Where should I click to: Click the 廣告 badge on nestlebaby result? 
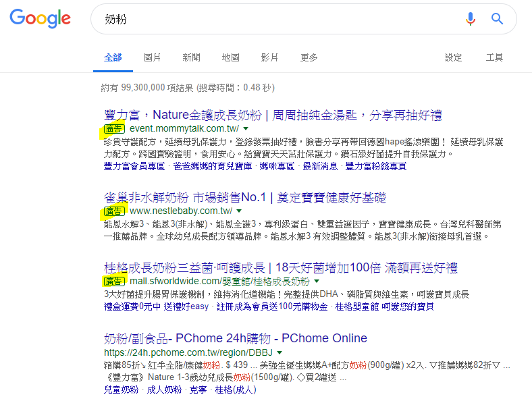[x=114, y=211]
